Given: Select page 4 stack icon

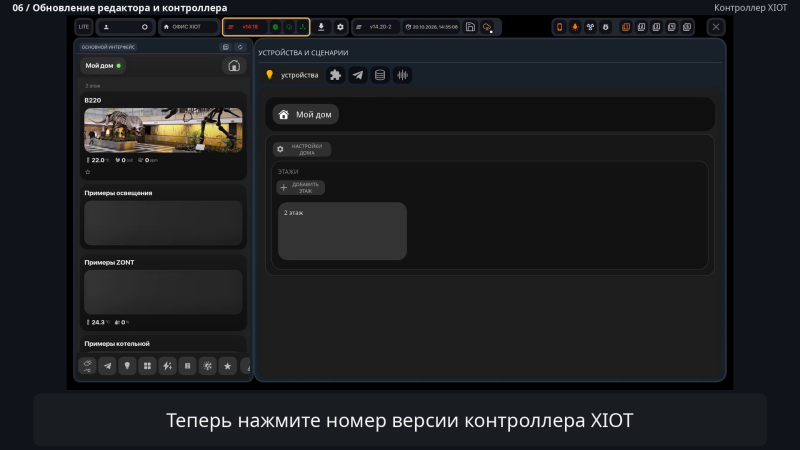Looking at the screenshot, I should (x=671, y=27).
